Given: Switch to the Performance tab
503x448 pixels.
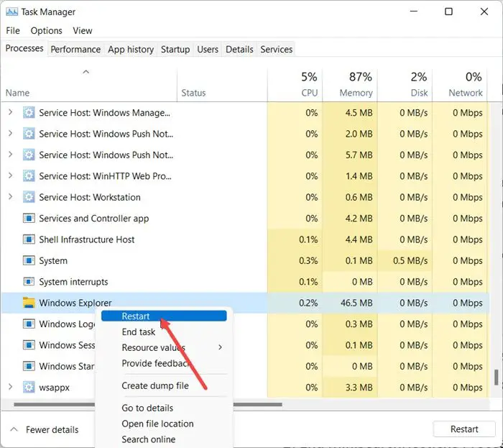Looking at the screenshot, I should click(75, 50).
